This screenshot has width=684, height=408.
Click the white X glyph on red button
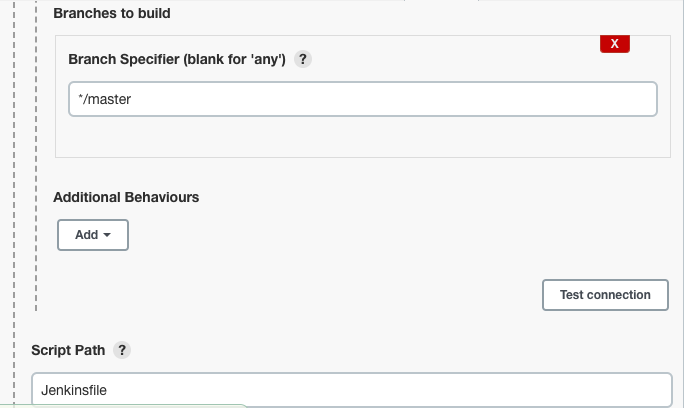point(615,44)
